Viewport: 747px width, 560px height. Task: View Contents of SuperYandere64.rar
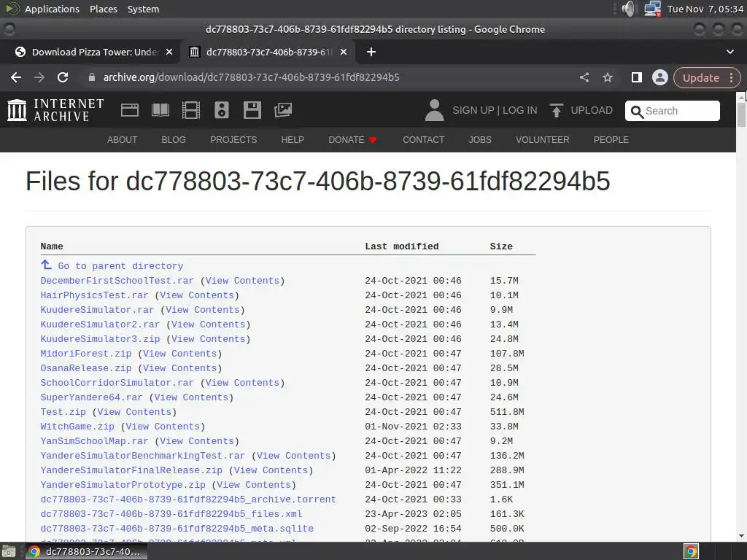click(x=191, y=397)
